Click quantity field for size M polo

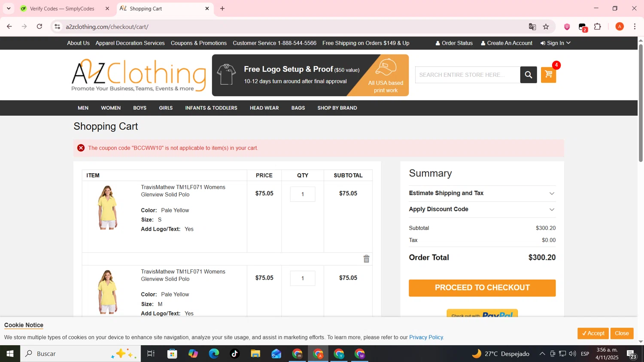click(303, 278)
